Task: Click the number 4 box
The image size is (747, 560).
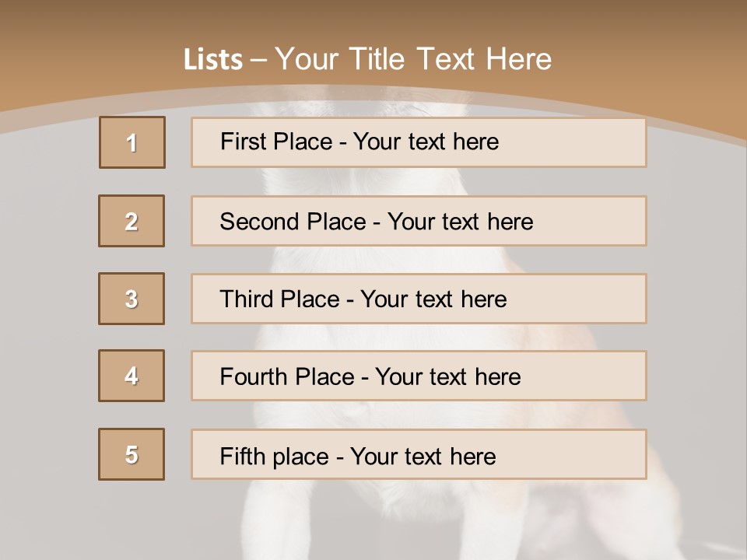Action: (x=132, y=376)
